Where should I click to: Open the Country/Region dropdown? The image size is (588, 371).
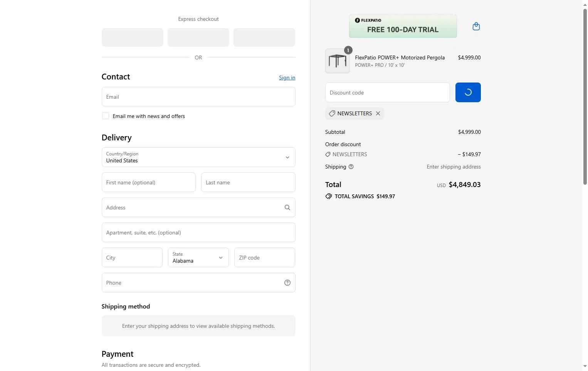tap(198, 157)
